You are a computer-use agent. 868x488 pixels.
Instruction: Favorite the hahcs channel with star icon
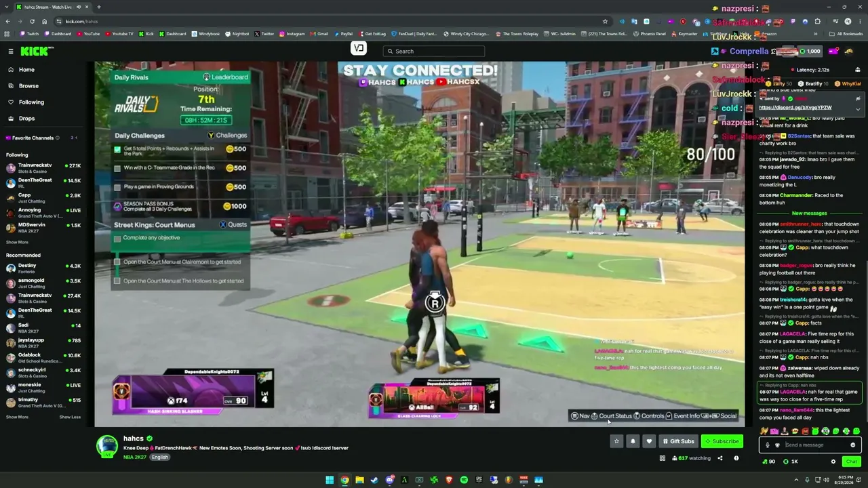coord(616,441)
